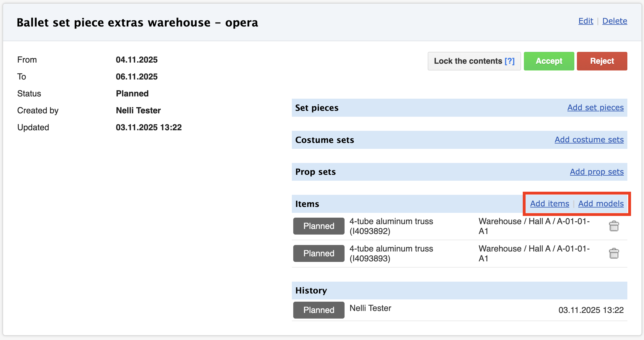The width and height of the screenshot is (644, 340).
Task: Click the History section header
Action: (x=311, y=290)
